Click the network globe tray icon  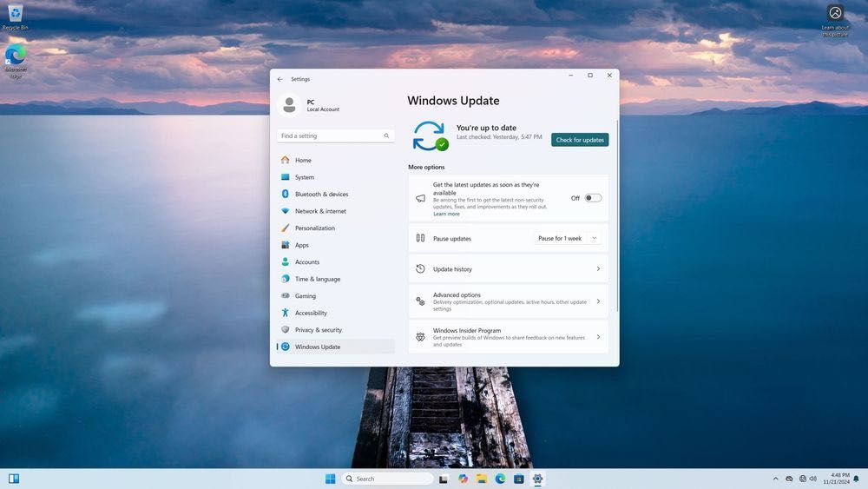[x=803, y=479]
